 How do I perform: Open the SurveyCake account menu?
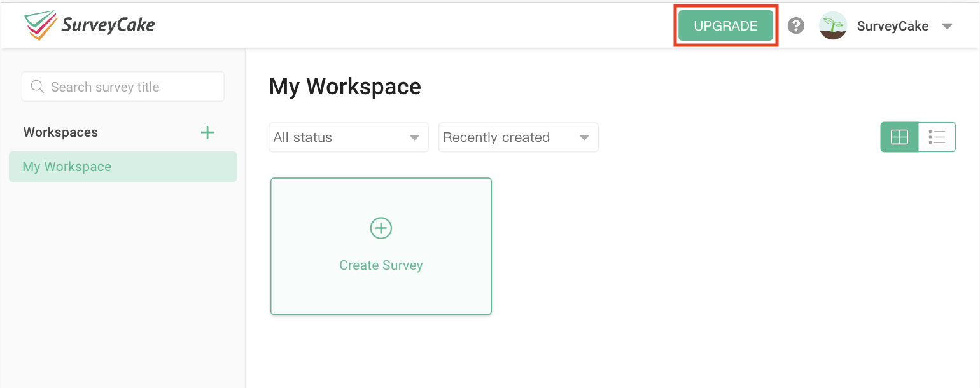click(893, 25)
